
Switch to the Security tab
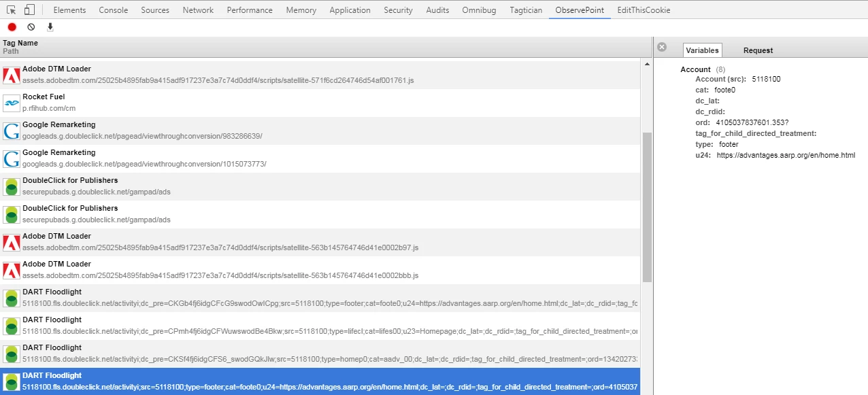coord(398,10)
